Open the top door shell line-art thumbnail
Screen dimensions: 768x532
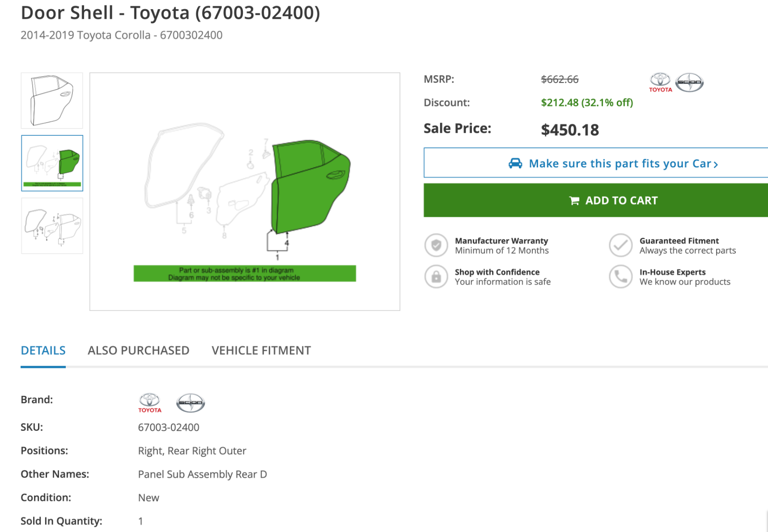click(x=52, y=100)
